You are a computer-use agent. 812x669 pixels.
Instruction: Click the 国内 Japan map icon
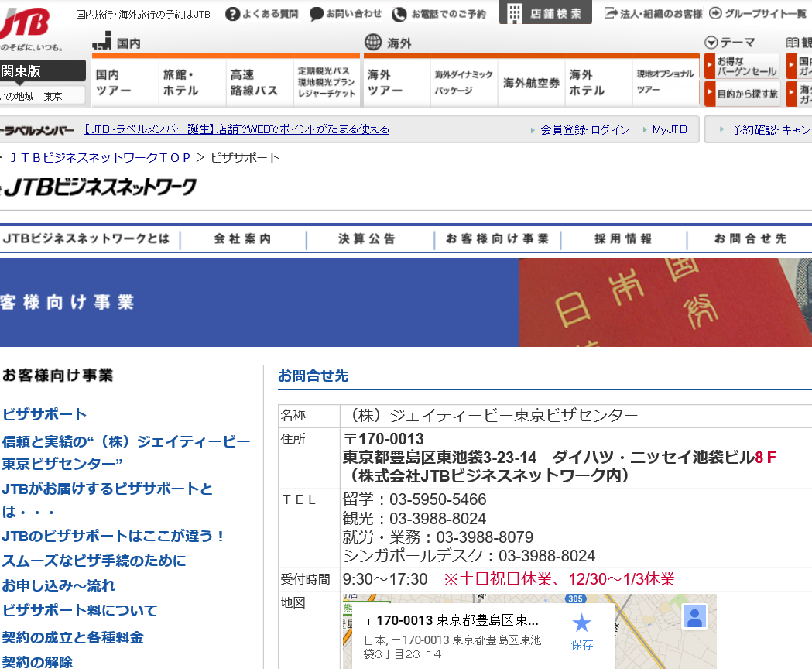[102, 41]
